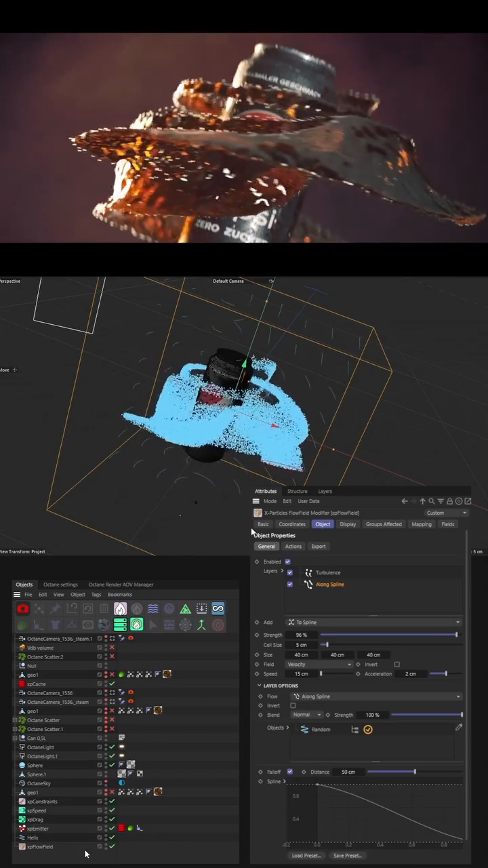Switch to Octane Render AOV Manager tab
This screenshot has height=868, width=488.
[x=121, y=585]
